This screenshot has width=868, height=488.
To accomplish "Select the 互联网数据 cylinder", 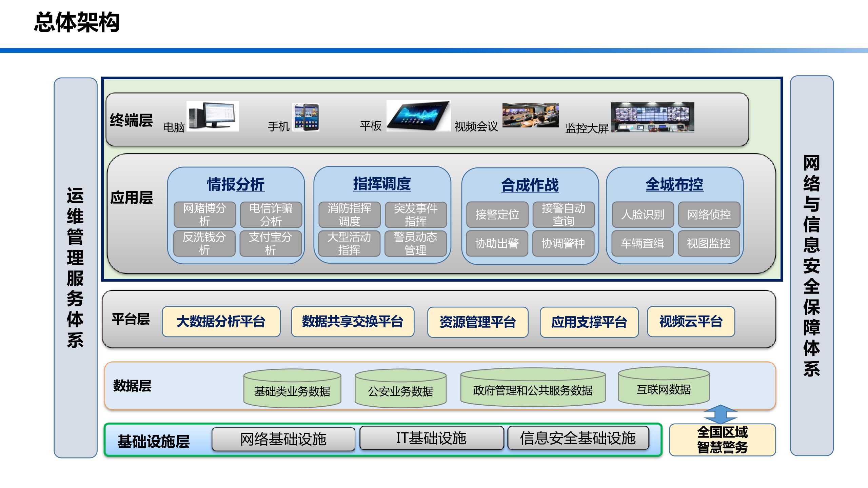I will (x=664, y=387).
